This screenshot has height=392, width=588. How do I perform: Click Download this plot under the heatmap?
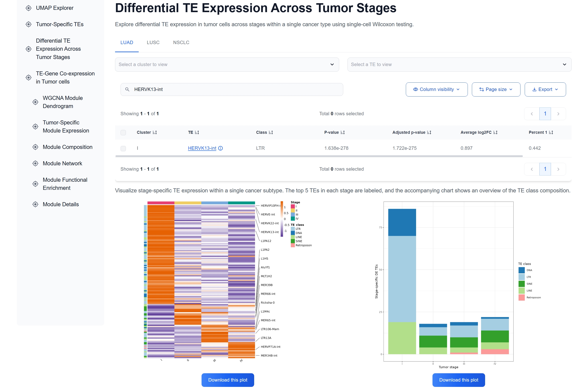[228, 380]
